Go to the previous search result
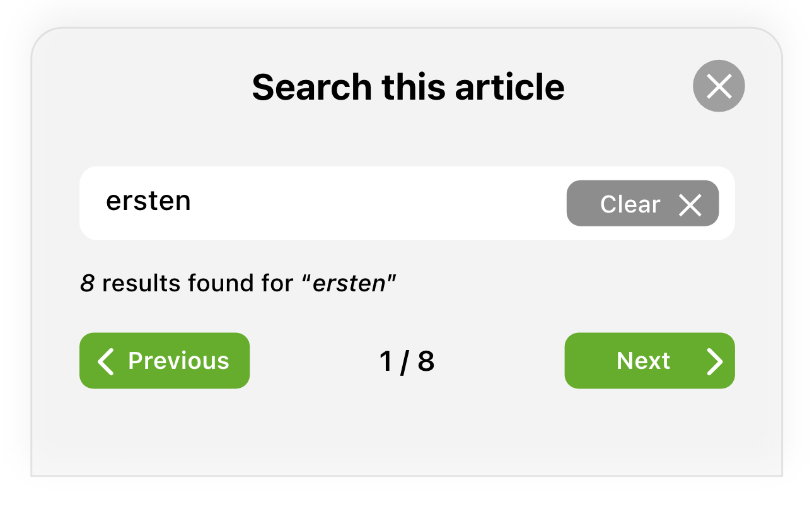Image resolution: width=812 pixels, height=507 pixels. [x=165, y=361]
